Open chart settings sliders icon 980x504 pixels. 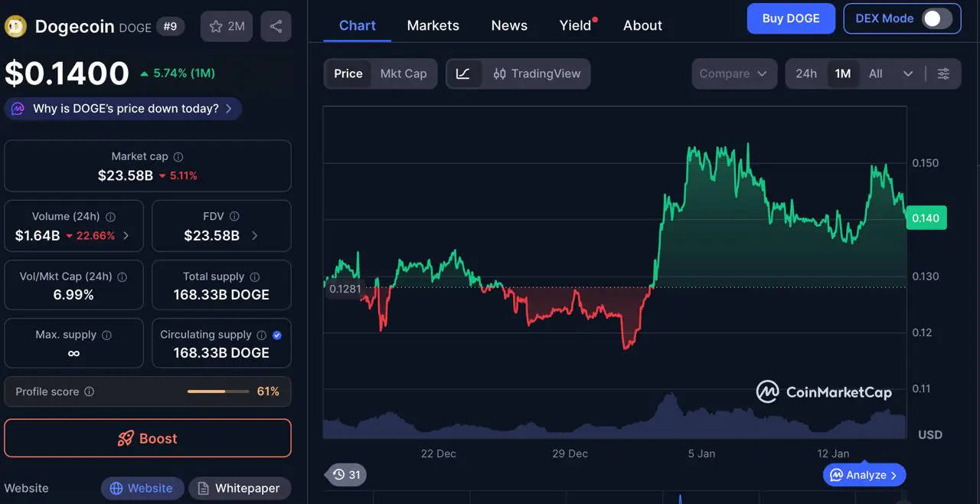tap(943, 74)
